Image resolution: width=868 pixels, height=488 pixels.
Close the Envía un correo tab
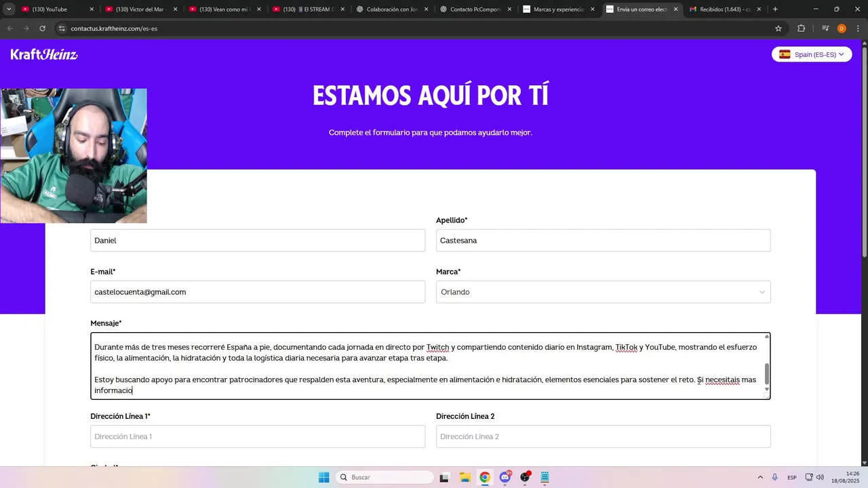pyautogui.click(x=675, y=9)
